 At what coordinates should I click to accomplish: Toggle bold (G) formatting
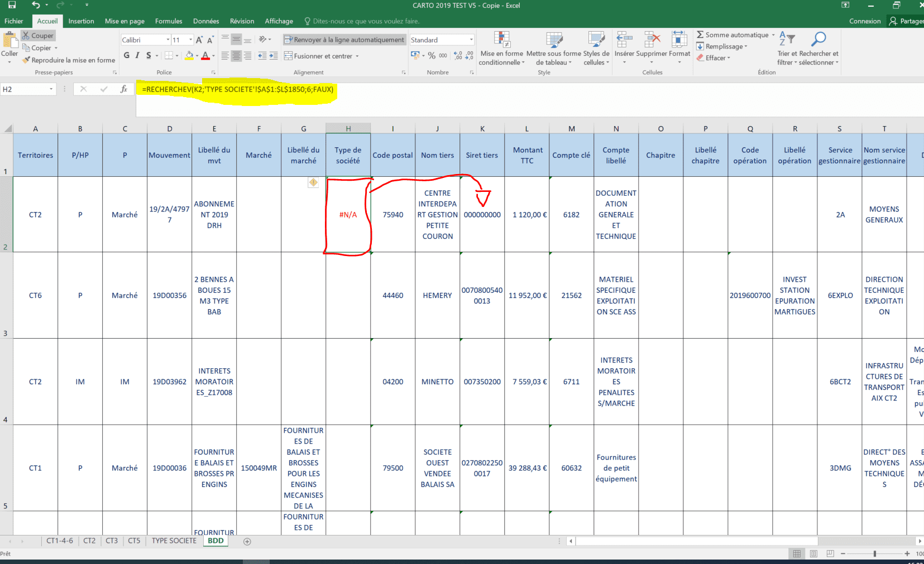pos(127,56)
